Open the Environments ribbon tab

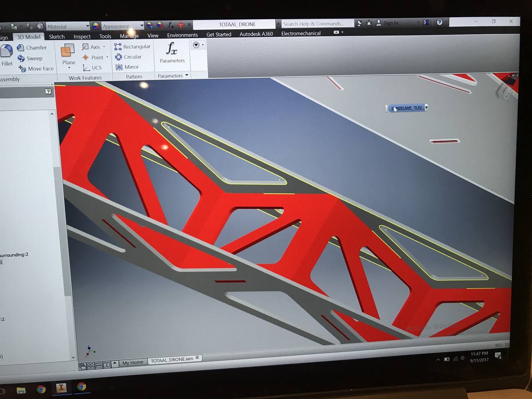(x=182, y=35)
